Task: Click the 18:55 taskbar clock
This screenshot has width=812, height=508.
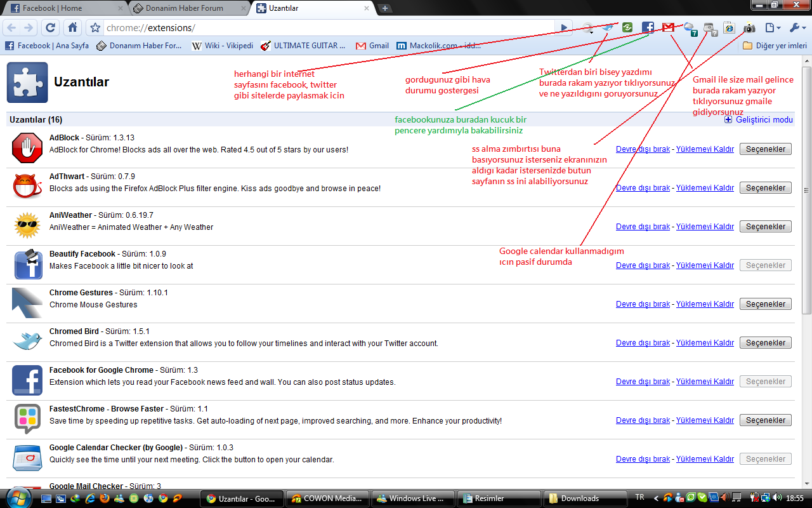Action: (x=795, y=498)
